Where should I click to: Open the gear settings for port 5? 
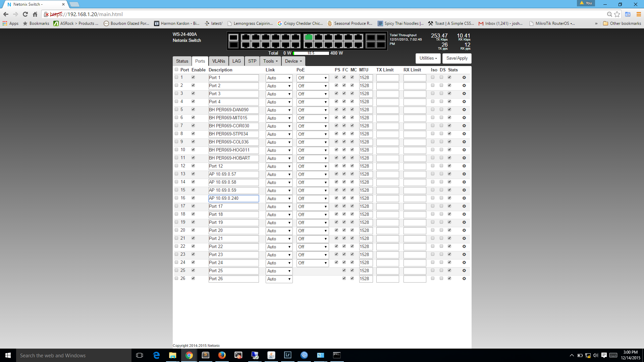pyautogui.click(x=464, y=110)
